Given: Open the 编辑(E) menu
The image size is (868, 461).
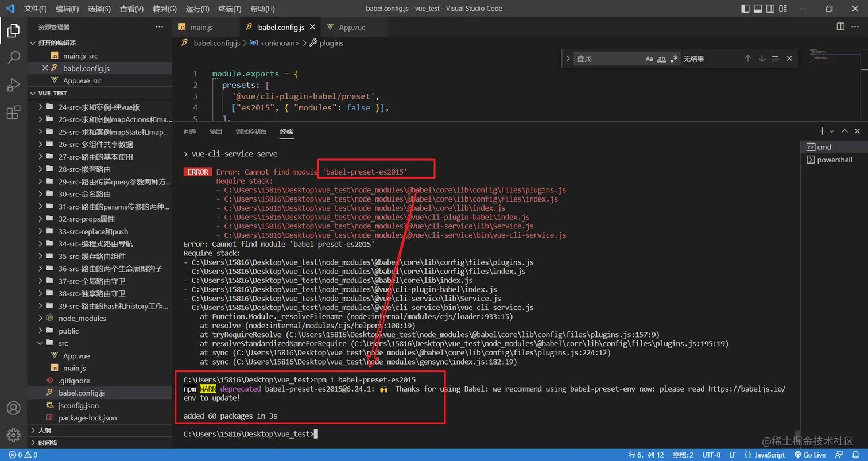Looking at the screenshot, I should [67, 9].
